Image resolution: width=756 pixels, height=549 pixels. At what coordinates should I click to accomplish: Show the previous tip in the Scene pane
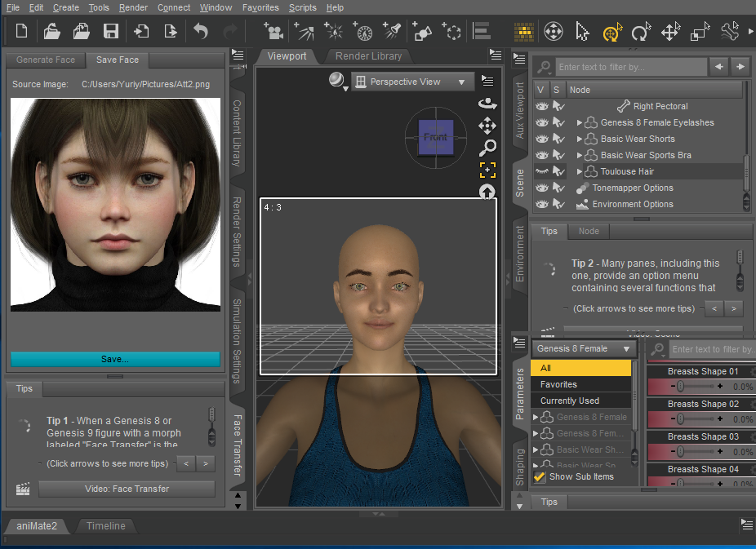[x=714, y=308]
